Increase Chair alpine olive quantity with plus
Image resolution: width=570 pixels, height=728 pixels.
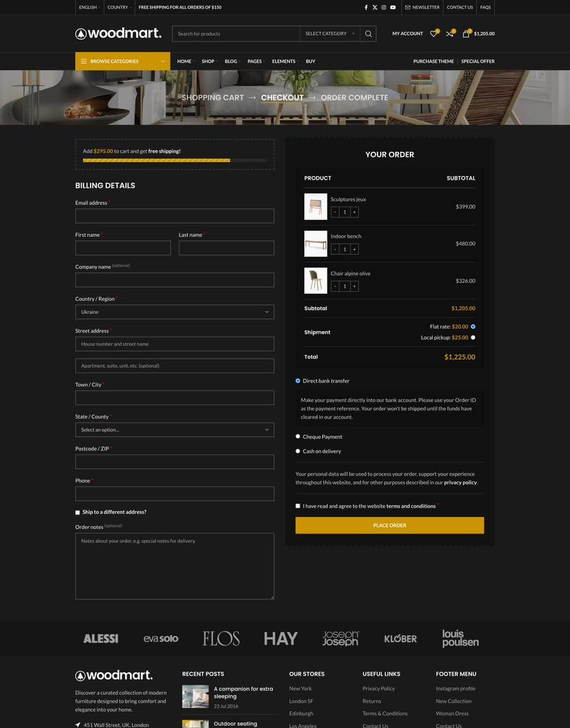355,287
